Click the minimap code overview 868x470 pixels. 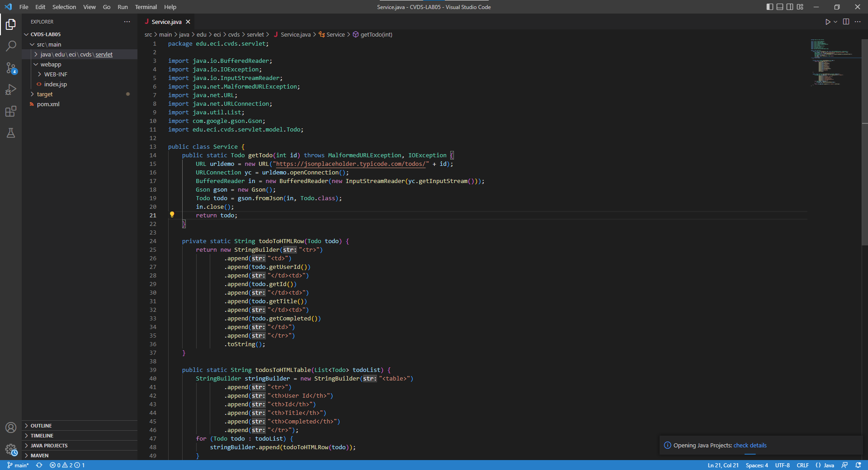[834, 62]
